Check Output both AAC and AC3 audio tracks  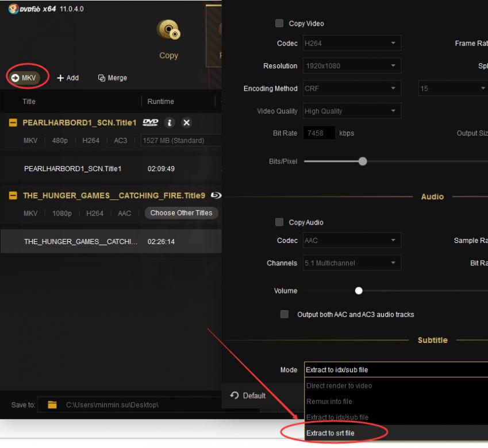(x=284, y=314)
